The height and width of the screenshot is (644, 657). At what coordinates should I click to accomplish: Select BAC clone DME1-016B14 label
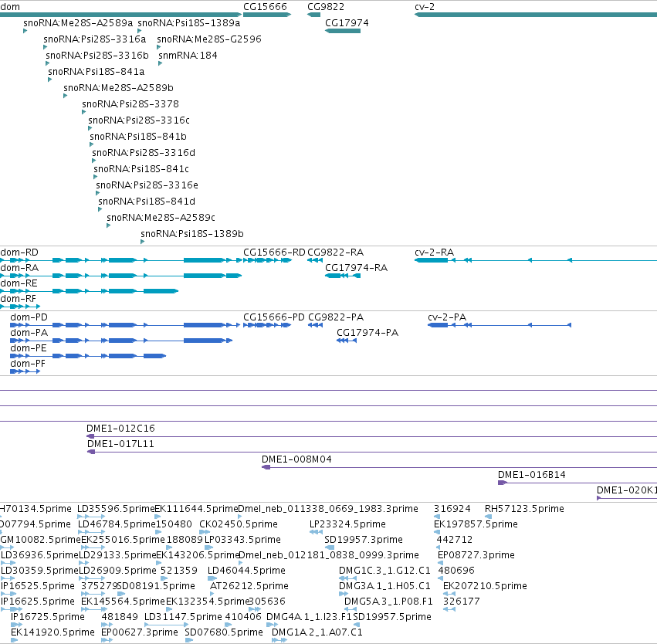pos(532,475)
